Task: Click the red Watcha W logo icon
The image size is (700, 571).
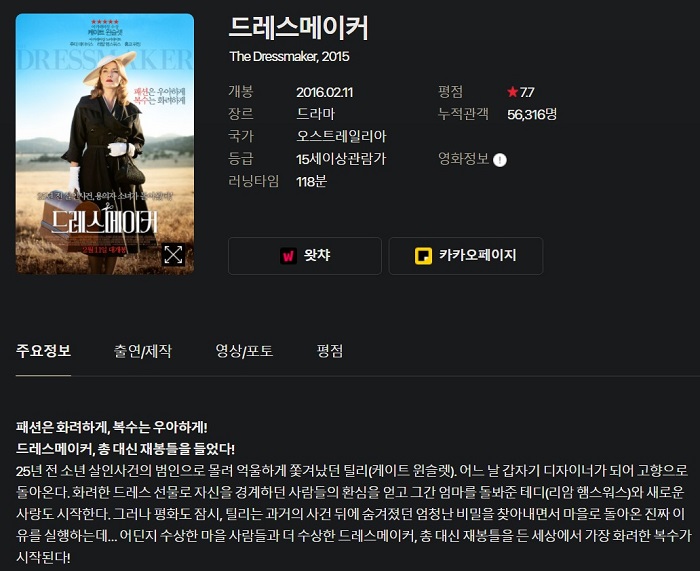Action: pyautogui.click(x=288, y=256)
